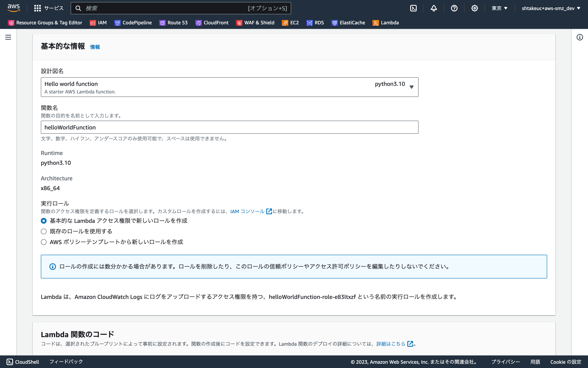588x368 pixels.
Task: Open the notifications bell icon
Action: coord(434,8)
